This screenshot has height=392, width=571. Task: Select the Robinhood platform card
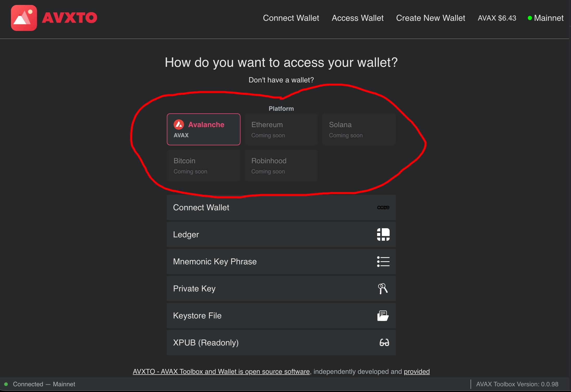pyautogui.click(x=281, y=165)
